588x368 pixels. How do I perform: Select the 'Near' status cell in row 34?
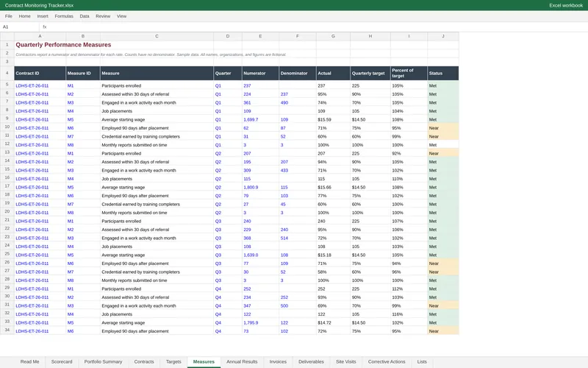[443, 331]
